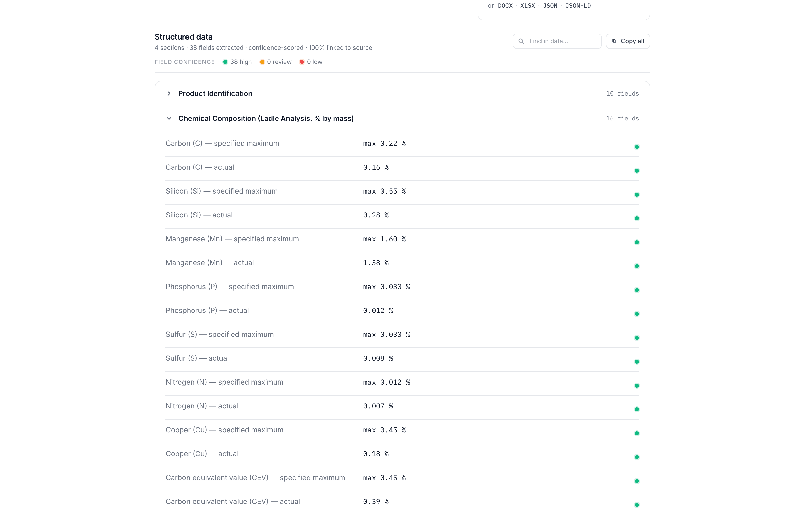The width and height of the screenshot is (812, 508).
Task: Select the value max 0.22 %
Action: pyautogui.click(x=384, y=144)
